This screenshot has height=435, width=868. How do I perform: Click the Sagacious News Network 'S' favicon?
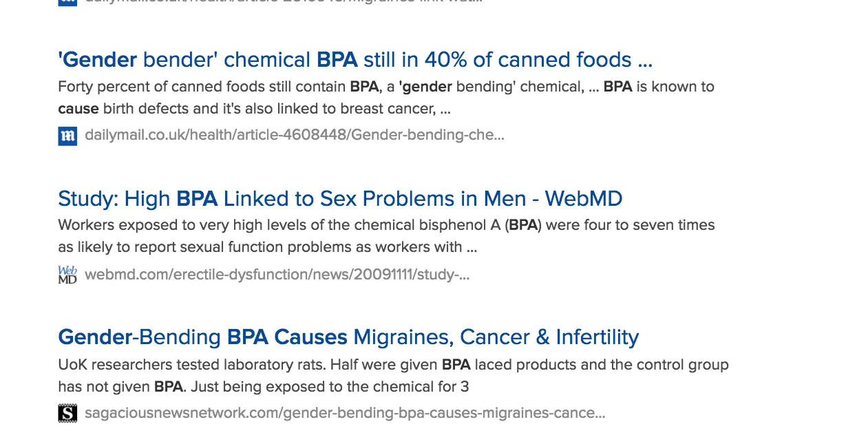tap(67, 413)
